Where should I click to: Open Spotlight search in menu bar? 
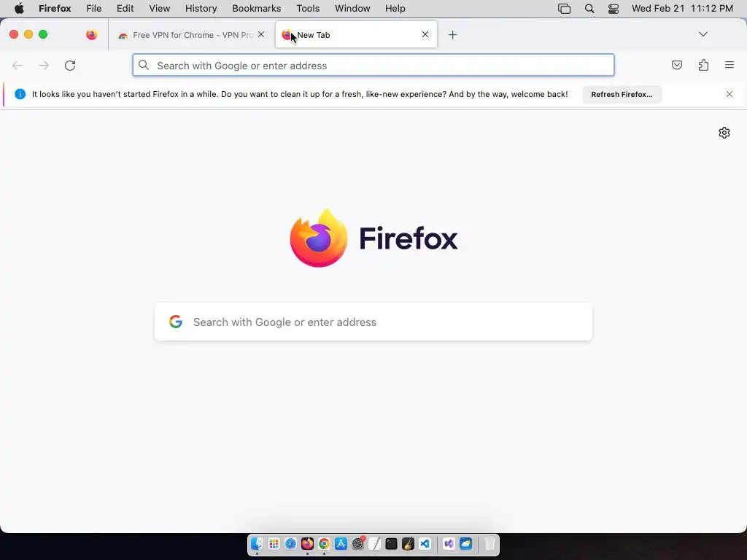point(589,9)
